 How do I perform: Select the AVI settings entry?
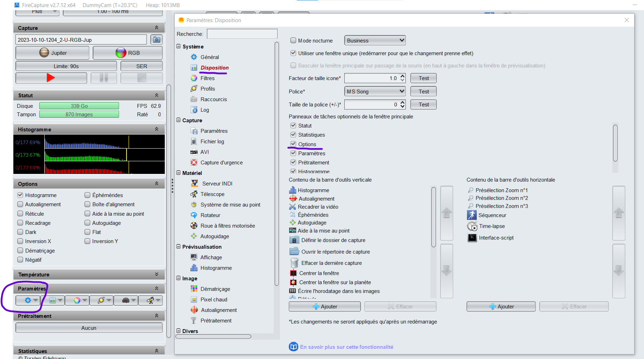pyautogui.click(x=204, y=152)
